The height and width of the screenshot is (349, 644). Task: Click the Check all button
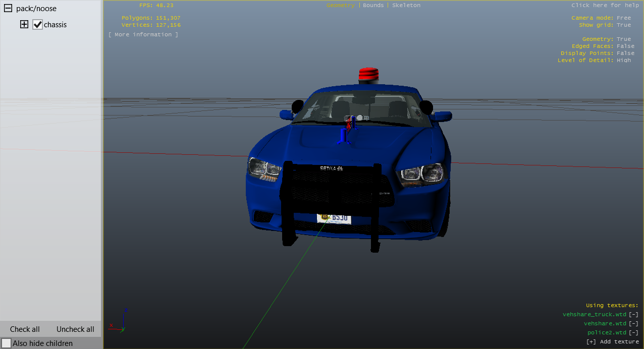[25, 329]
